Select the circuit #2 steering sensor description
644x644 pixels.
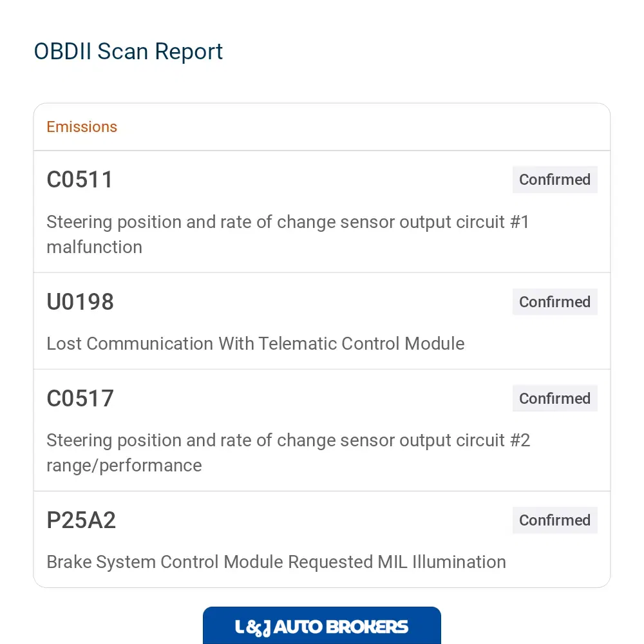[289, 453]
